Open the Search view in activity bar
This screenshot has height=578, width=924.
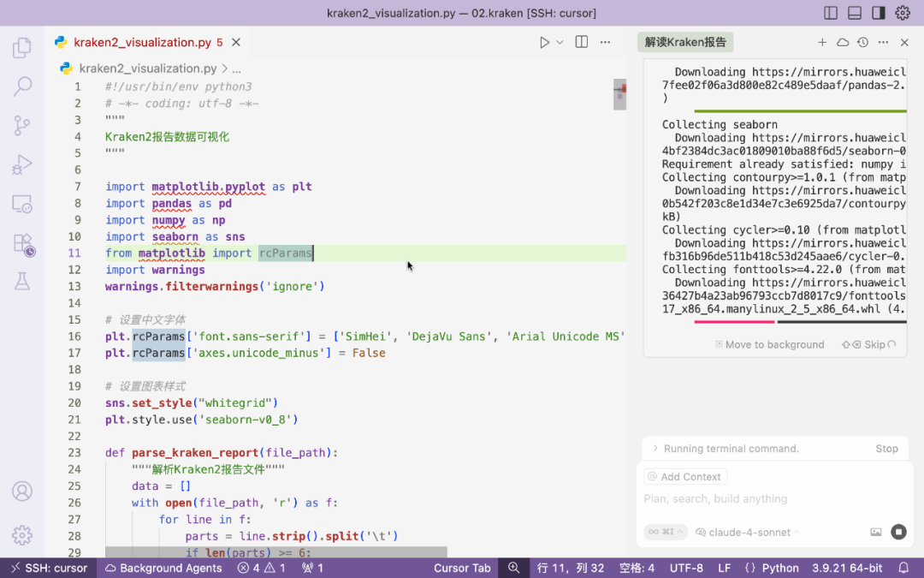pos(21,86)
